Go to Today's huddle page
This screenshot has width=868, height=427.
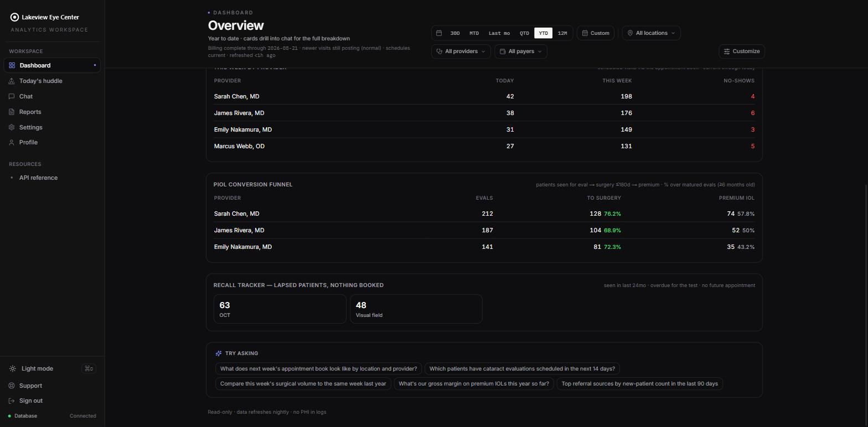[52, 81]
